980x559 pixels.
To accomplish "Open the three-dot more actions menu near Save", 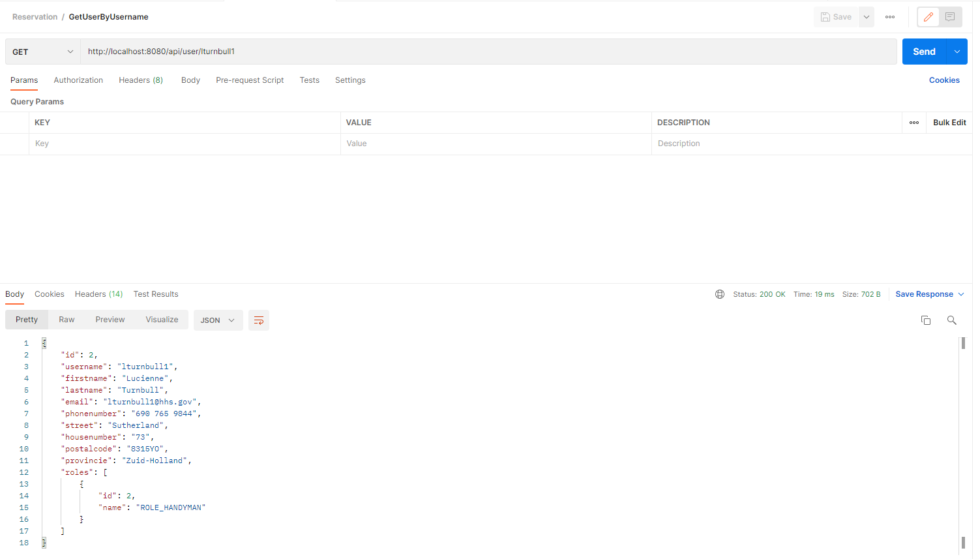I will pos(890,17).
